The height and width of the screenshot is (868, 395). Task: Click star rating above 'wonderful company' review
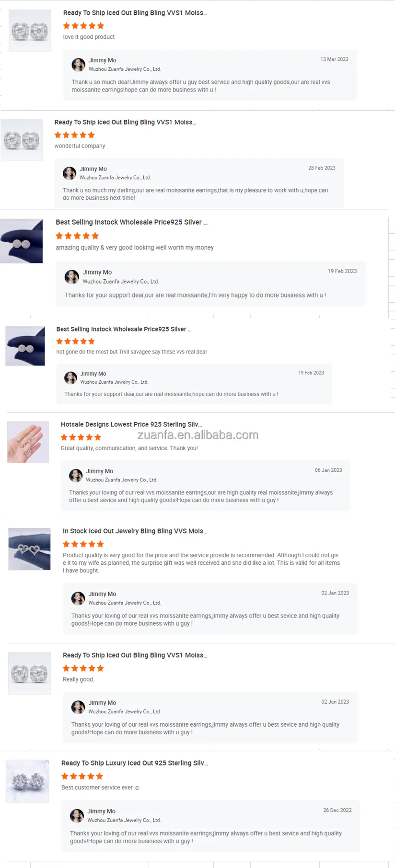(x=75, y=135)
